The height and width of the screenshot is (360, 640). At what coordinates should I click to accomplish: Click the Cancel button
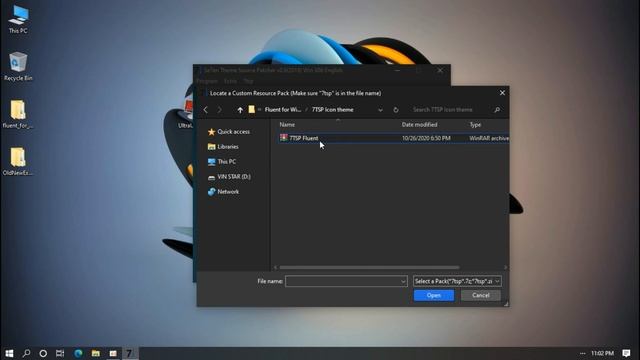[x=481, y=296]
